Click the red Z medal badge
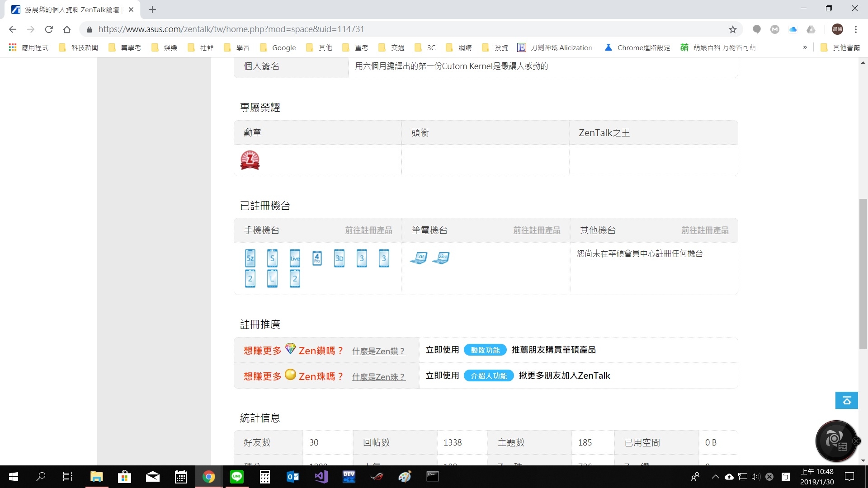 click(x=250, y=160)
